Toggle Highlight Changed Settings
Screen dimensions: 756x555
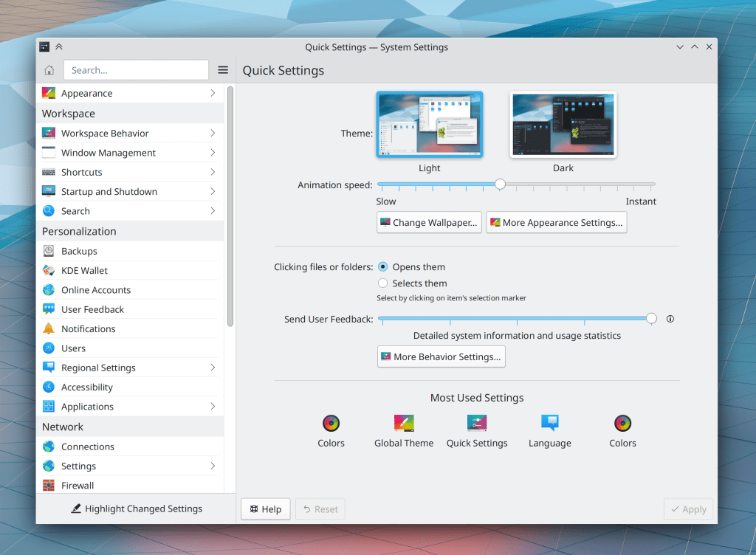pyautogui.click(x=136, y=509)
